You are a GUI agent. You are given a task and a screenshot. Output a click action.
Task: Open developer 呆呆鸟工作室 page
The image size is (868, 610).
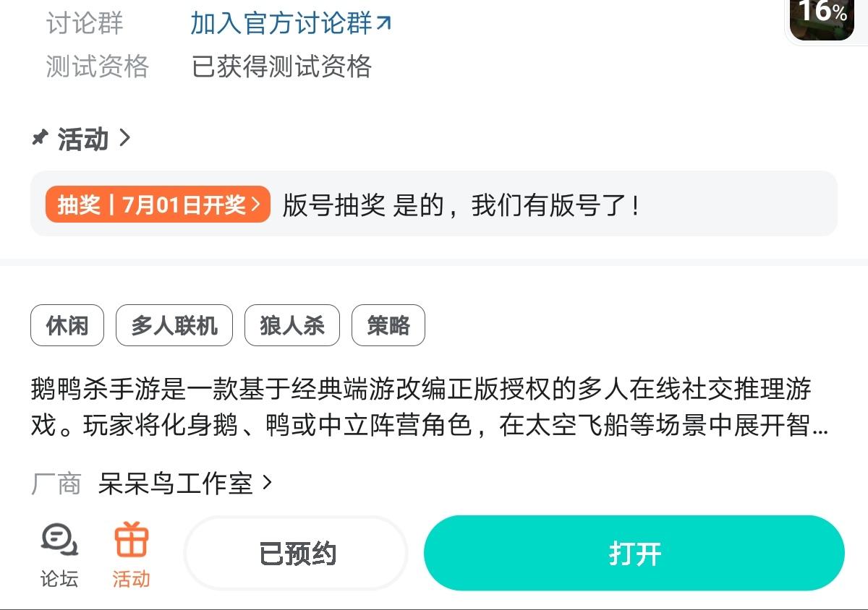176,483
